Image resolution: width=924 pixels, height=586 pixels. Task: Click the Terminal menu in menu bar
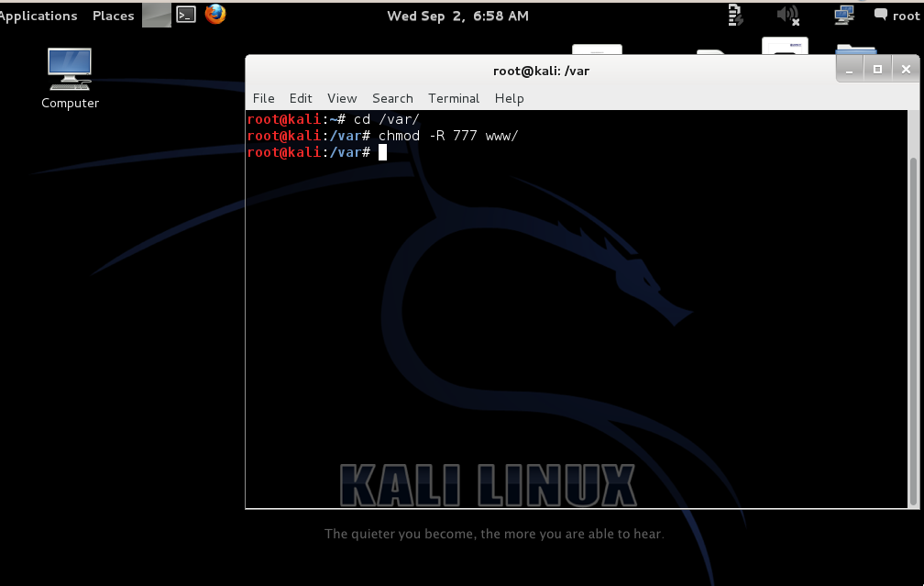coord(454,98)
